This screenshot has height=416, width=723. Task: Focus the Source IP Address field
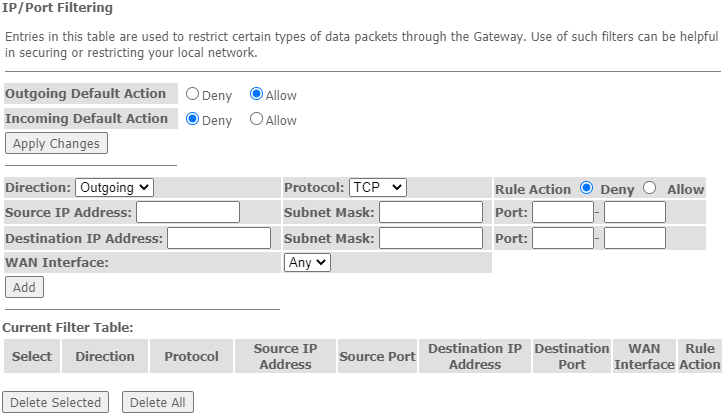[188, 212]
